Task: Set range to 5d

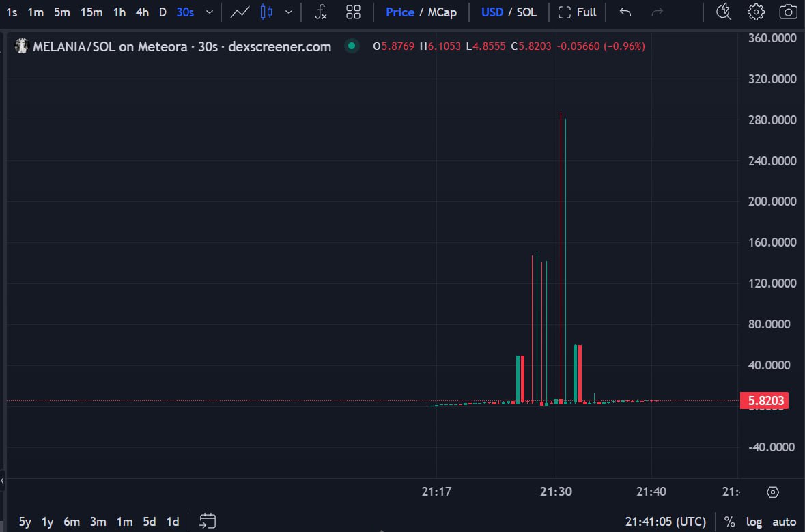Action: [150, 522]
